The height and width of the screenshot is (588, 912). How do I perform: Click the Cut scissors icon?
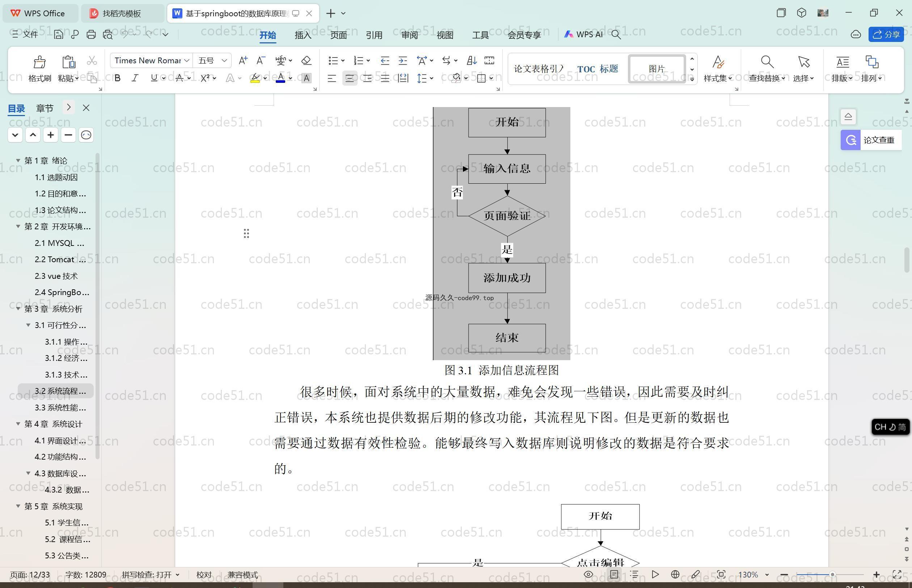tap(92, 61)
